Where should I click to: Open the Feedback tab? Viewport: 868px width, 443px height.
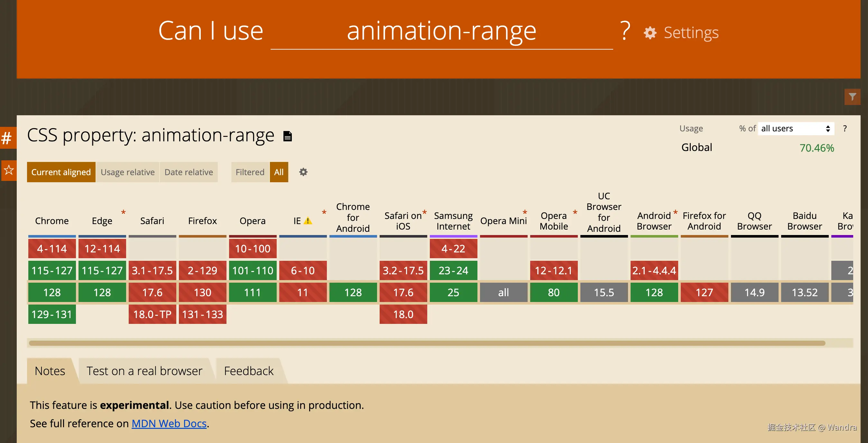point(249,371)
